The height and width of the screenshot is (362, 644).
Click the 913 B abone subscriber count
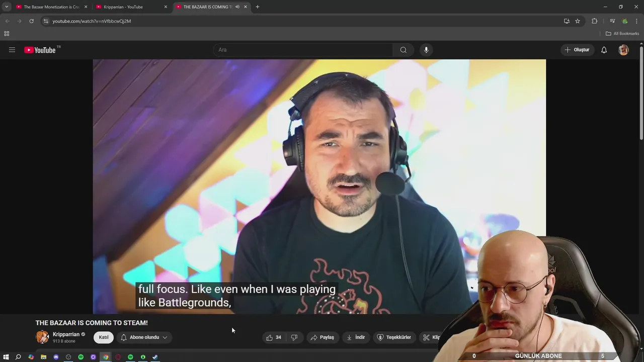click(64, 341)
